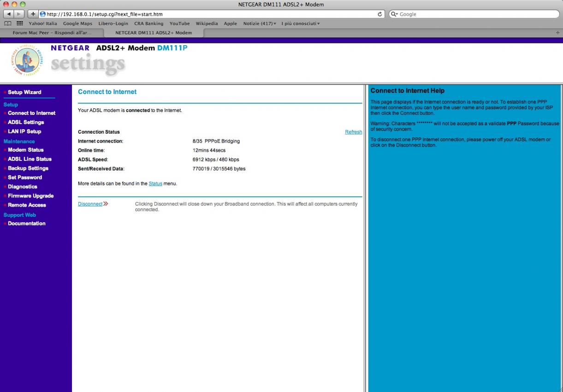This screenshot has width=563, height=392.
Task: Click the Refresh link in Connection Status
Action: pos(353,132)
